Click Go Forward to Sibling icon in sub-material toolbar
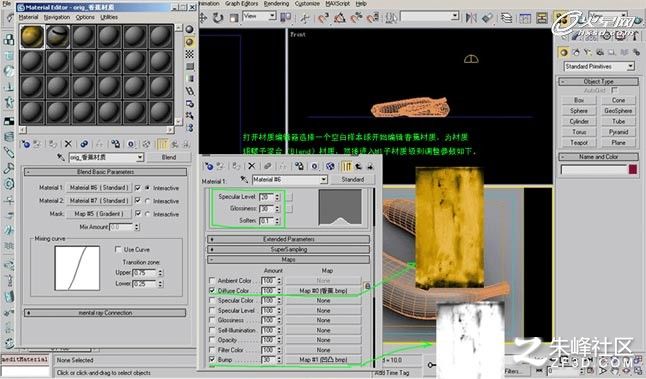646x379 pixels. (x=370, y=166)
